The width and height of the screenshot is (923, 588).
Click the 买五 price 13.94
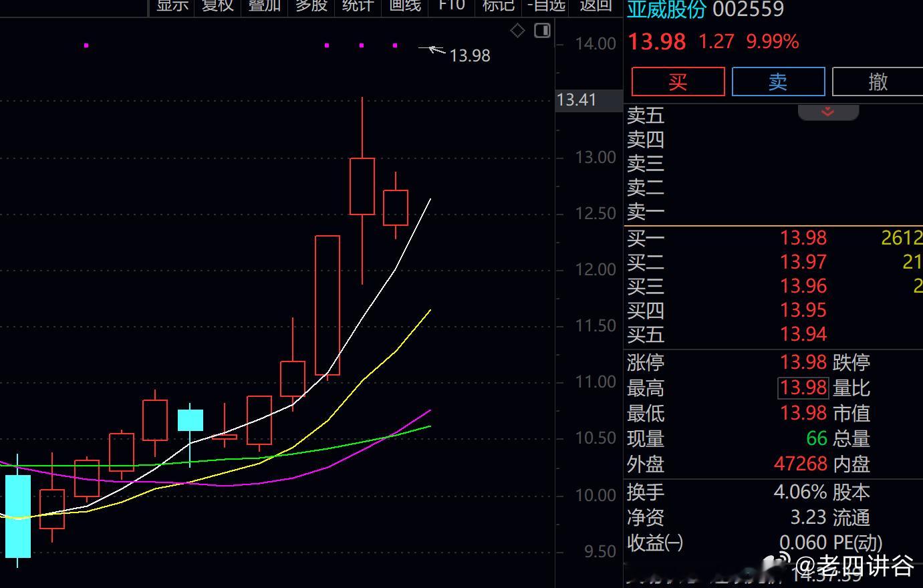[803, 334]
